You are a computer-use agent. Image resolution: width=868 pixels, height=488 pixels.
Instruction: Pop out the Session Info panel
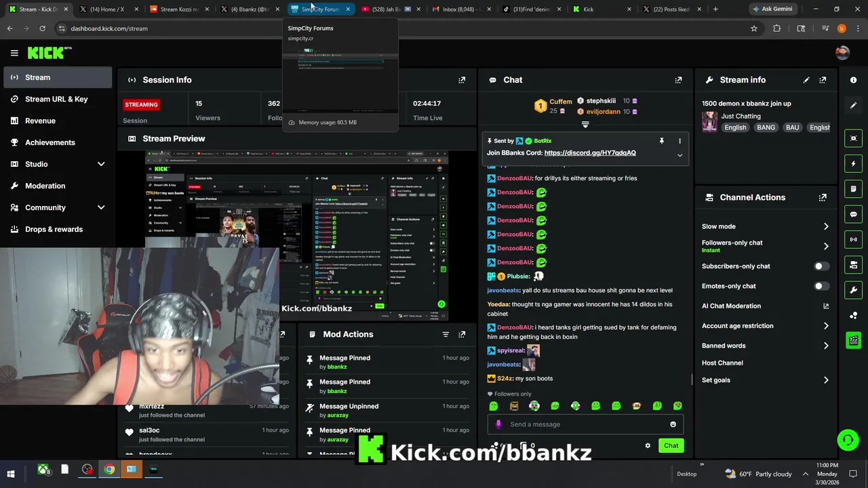(x=462, y=80)
